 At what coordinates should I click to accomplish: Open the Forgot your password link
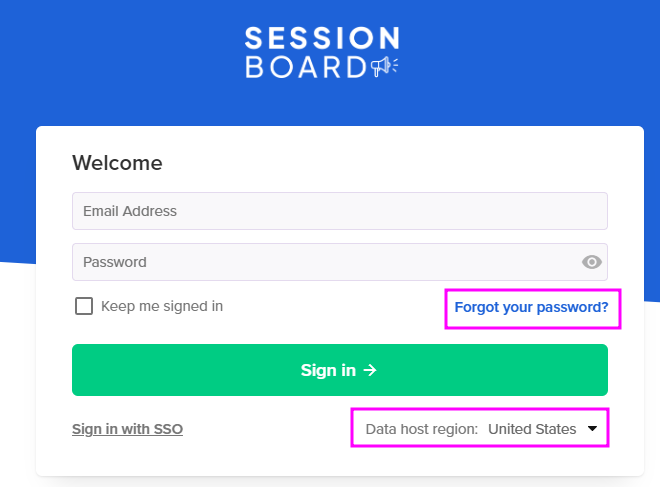point(531,307)
